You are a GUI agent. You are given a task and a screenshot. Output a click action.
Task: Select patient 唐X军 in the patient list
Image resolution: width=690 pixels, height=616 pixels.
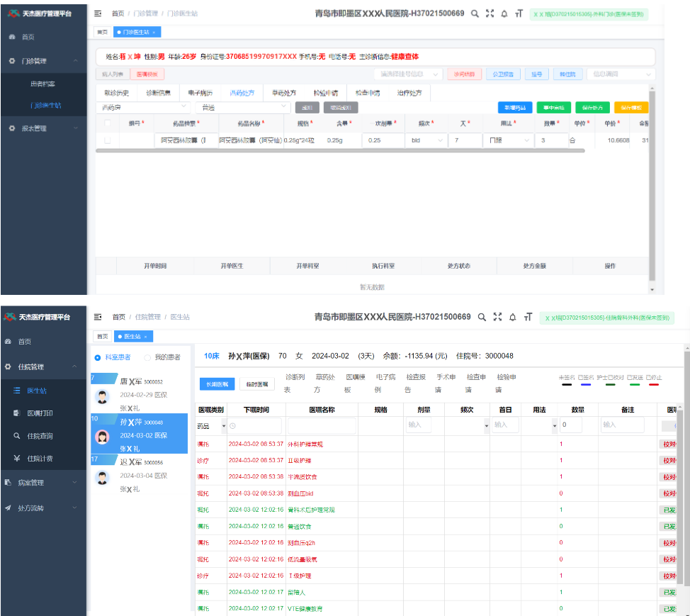(142, 388)
